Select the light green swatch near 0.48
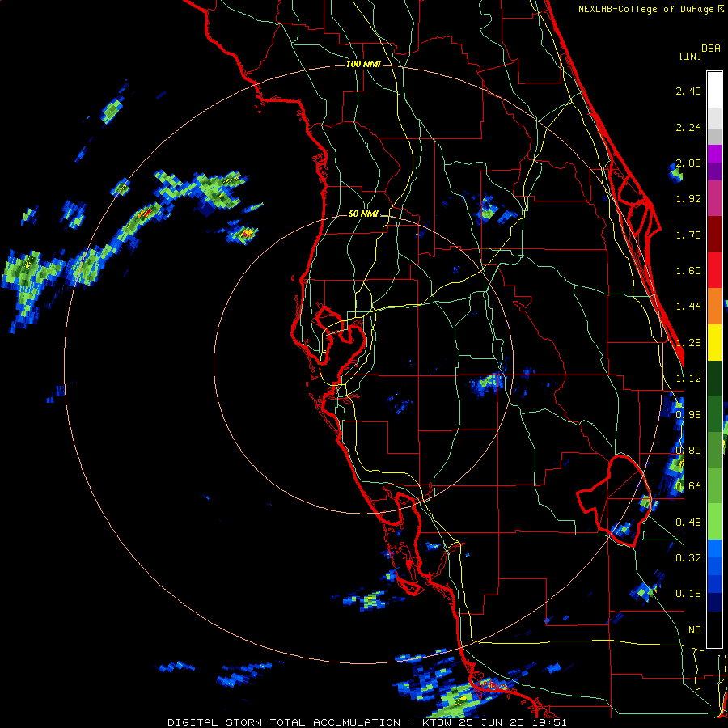728x728 pixels. click(x=714, y=522)
